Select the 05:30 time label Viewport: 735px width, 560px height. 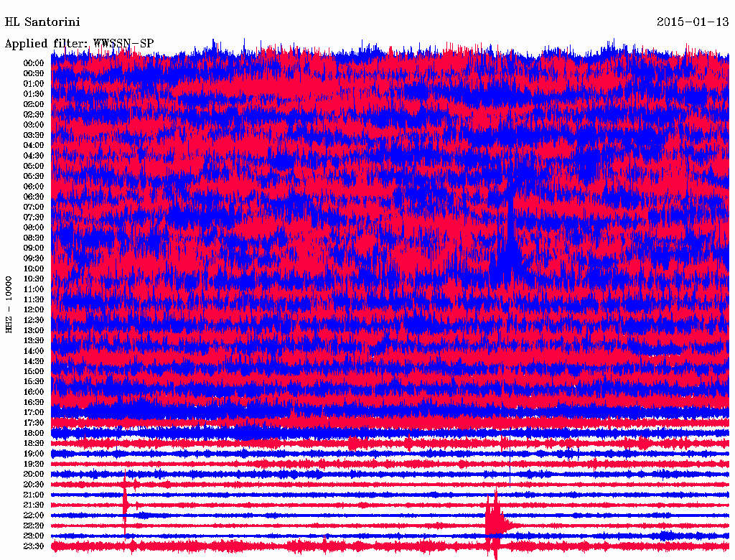point(34,177)
